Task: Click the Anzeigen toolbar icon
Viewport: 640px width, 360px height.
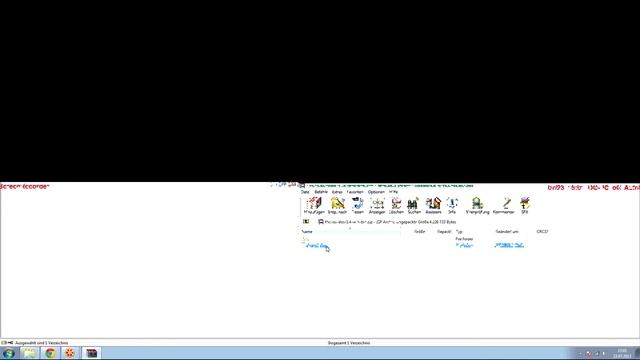Action: click(x=377, y=205)
